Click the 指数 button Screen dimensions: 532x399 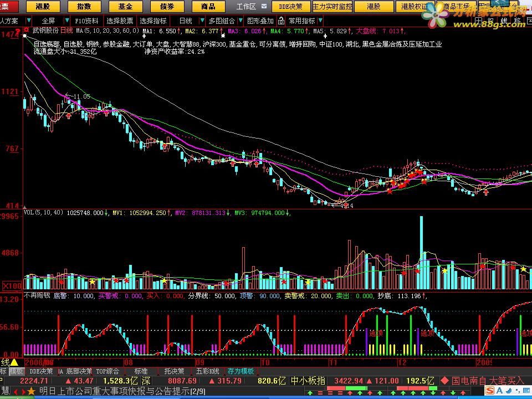click(84, 7)
